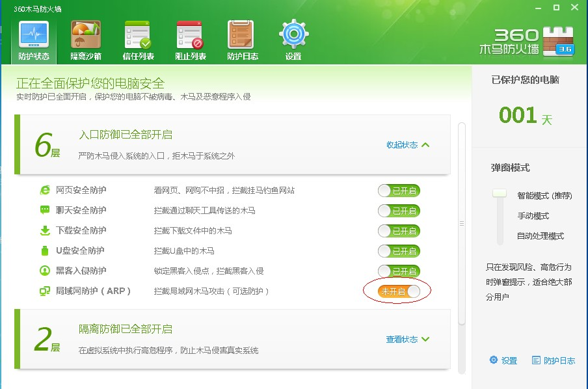Toggle off 黑客入侵防护 switch
The image size is (588, 389).
(399, 271)
